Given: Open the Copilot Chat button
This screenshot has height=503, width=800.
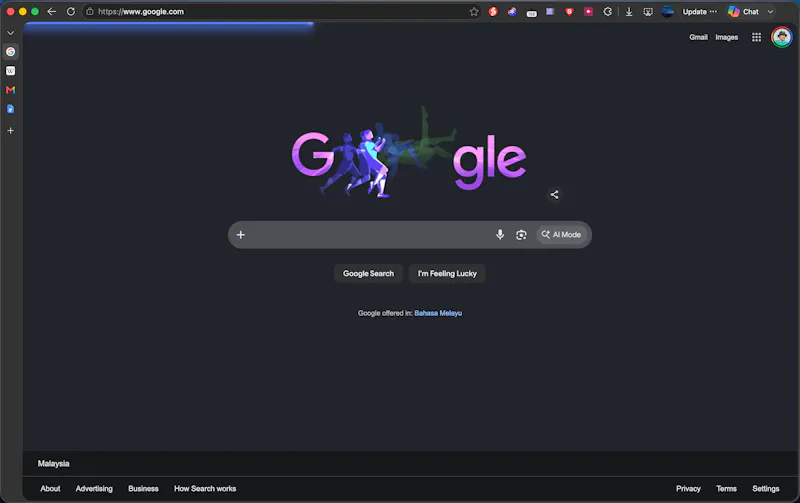Looking at the screenshot, I should pyautogui.click(x=744, y=11).
